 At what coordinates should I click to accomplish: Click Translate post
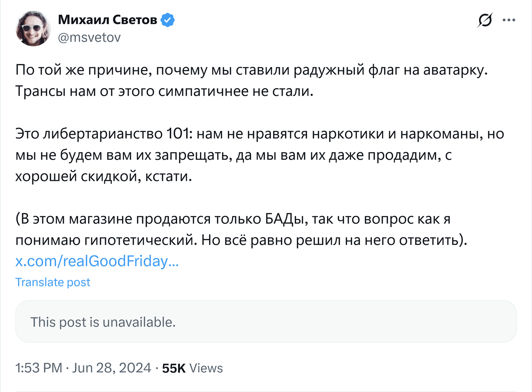click(x=53, y=282)
